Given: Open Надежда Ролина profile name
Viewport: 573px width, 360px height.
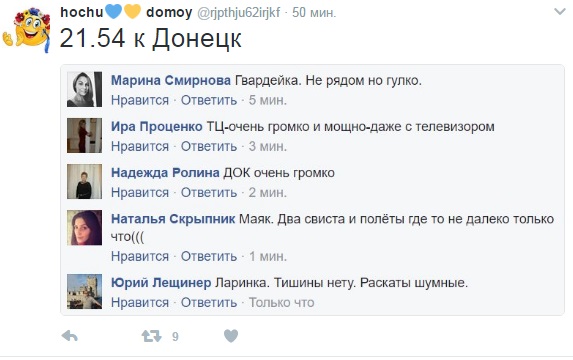Looking at the screenshot, I should coord(165,173).
